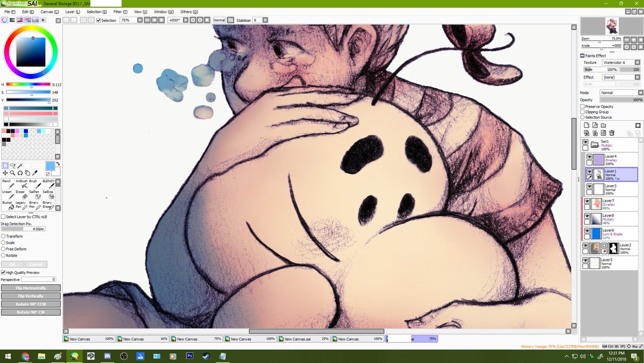Open the Layer menu
The width and height of the screenshot is (644, 363).
[x=72, y=11]
